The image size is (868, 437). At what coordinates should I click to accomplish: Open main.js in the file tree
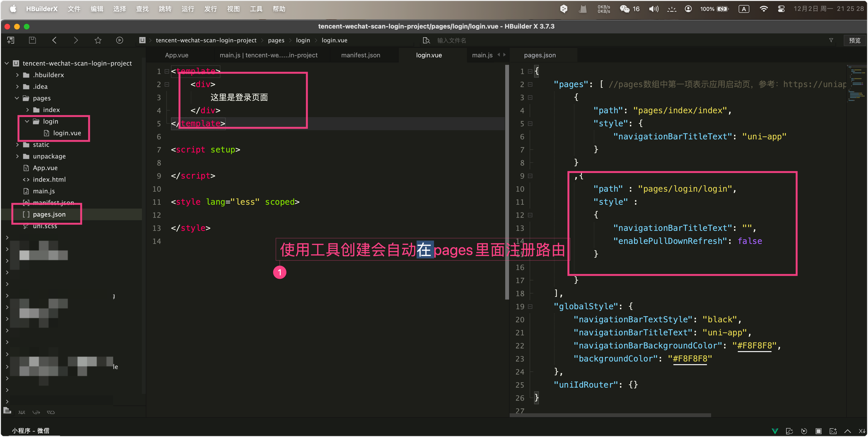point(44,191)
